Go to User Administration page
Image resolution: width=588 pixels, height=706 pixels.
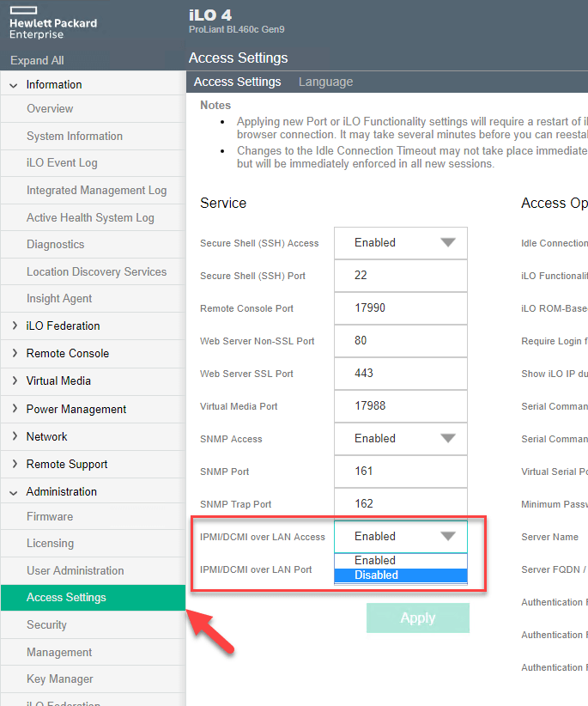(x=75, y=570)
